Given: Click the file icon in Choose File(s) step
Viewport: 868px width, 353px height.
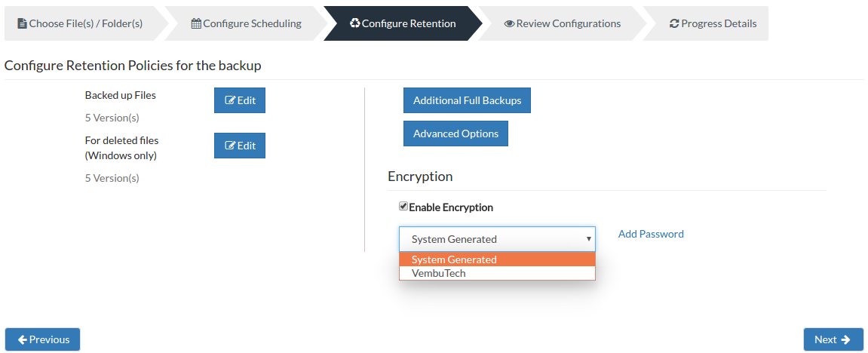Looking at the screenshot, I should click(x=22, y=24).
